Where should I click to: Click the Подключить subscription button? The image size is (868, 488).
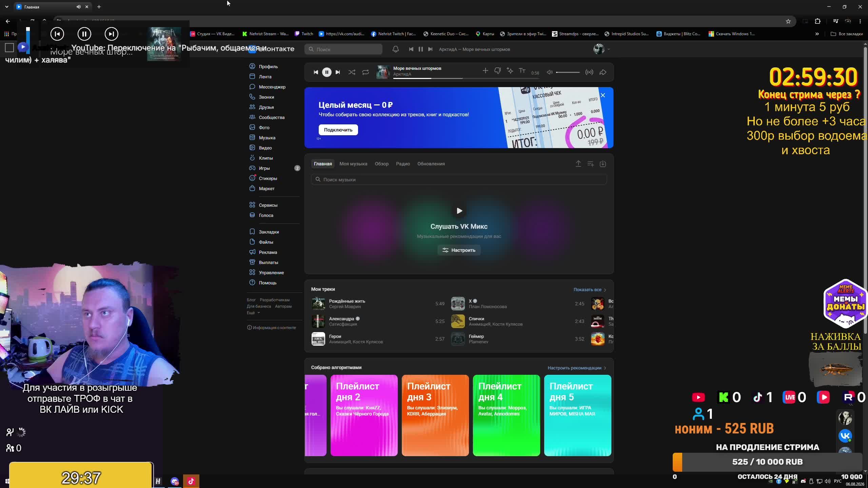tap(338, 130)
